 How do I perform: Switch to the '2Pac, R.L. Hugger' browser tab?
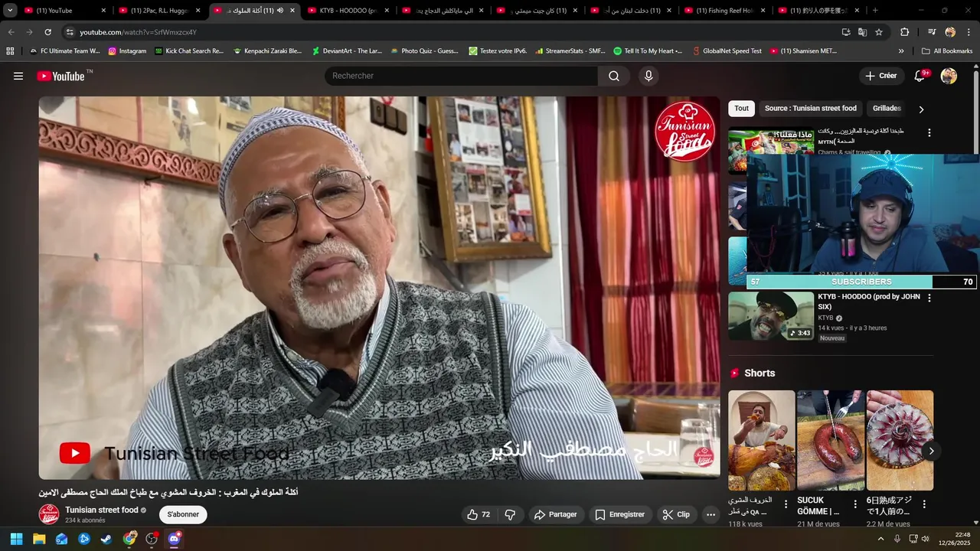pyautogui.click(x=160, y=11)
